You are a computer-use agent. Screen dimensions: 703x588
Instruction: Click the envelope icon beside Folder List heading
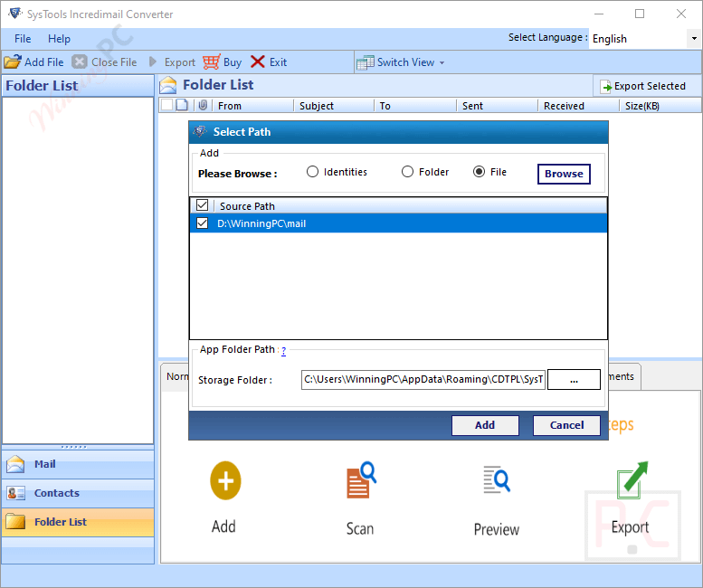pyautogui.click(x=168, y=85)
